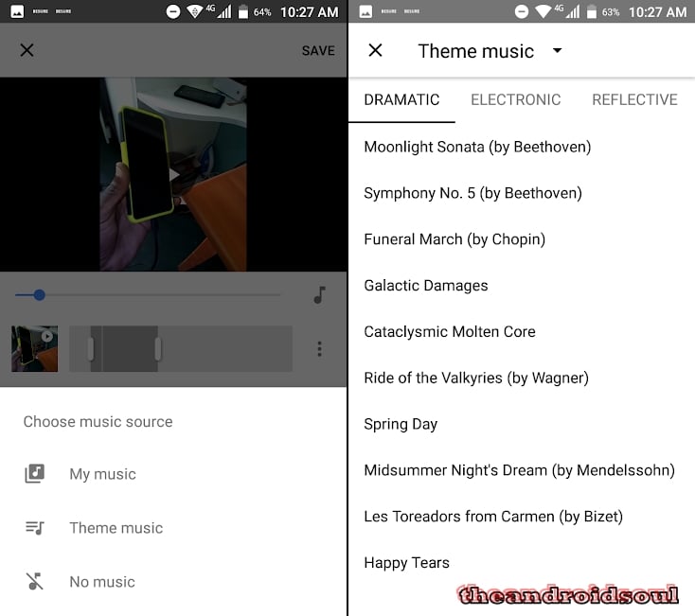The width and height of the screenshot is (695, 616).
Task: Tap 4G signal icon in left status bar
Action: [221, 11]
